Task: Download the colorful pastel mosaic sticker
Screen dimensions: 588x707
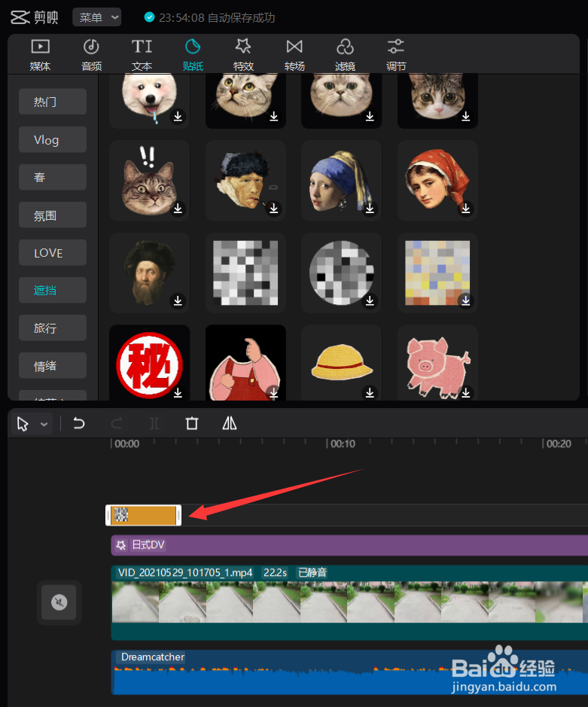Action: [466, 300]
